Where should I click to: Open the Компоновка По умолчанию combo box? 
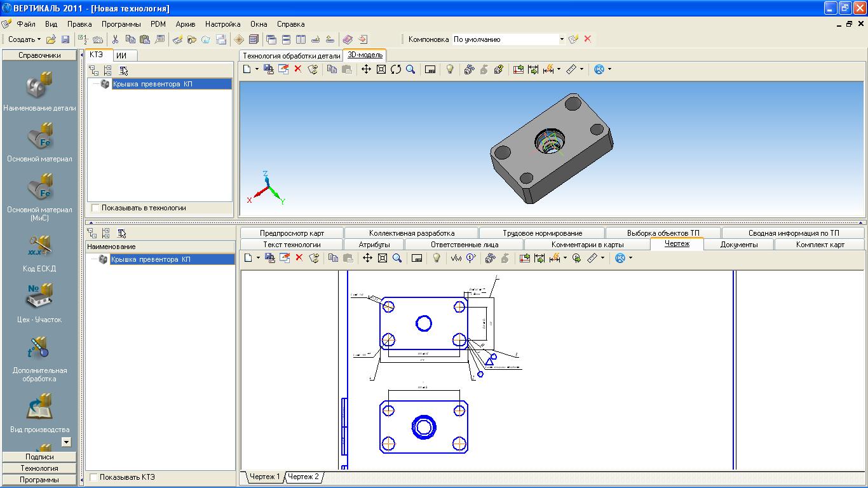tap(508, 39)
